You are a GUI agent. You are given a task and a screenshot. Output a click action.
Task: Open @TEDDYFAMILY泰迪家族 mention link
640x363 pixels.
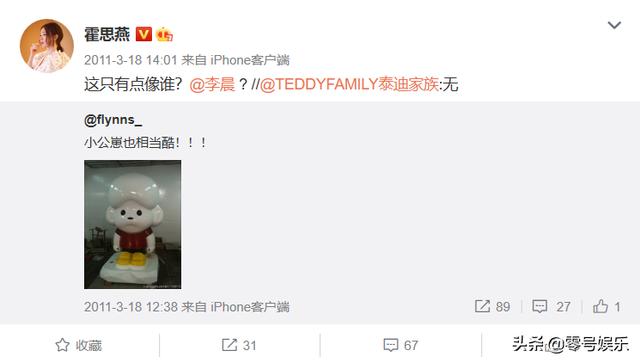pos(349,85)
